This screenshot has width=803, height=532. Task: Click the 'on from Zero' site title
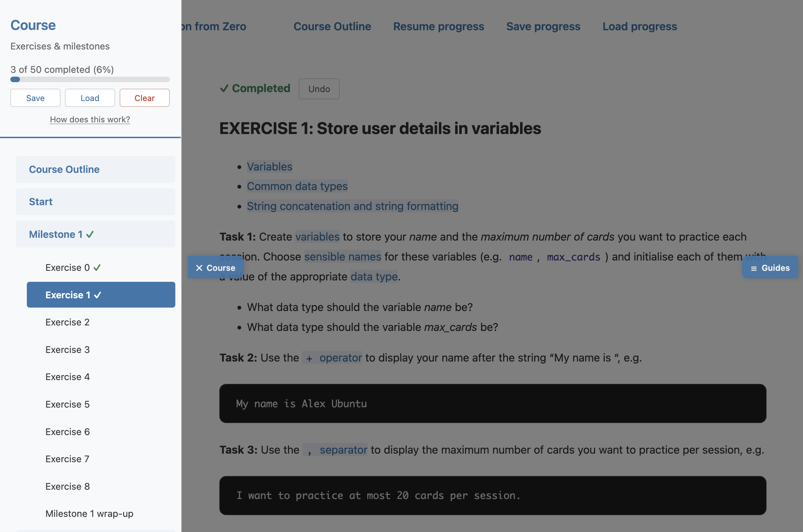point(214,26)
